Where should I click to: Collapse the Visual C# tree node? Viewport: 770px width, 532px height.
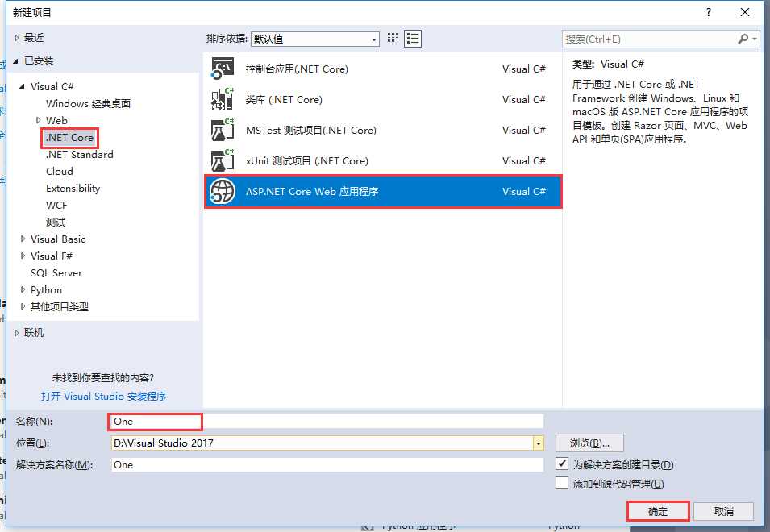[x=22, y=87]
